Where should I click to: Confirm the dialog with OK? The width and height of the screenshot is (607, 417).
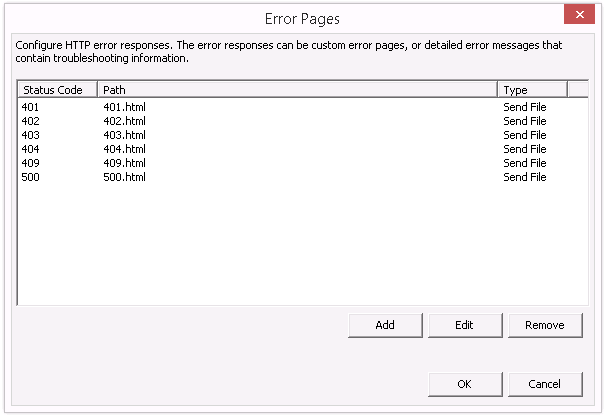click(465, 384)
